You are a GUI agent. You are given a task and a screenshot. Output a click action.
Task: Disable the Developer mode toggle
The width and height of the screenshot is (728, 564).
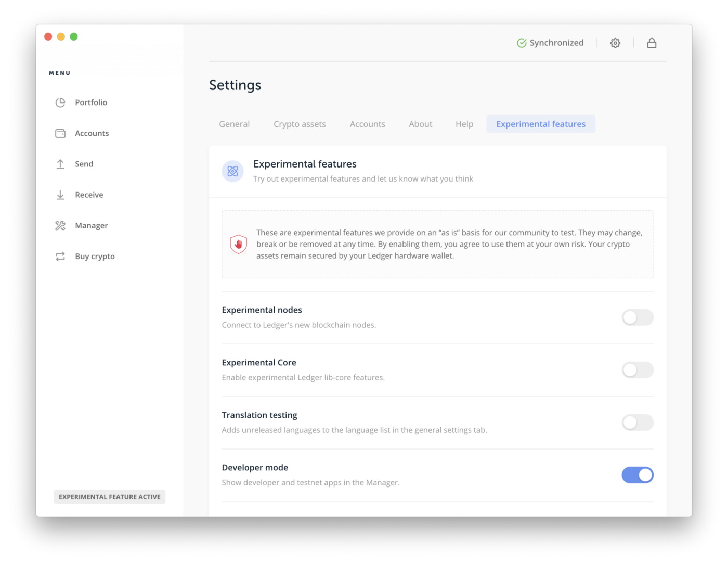point(638,475)
